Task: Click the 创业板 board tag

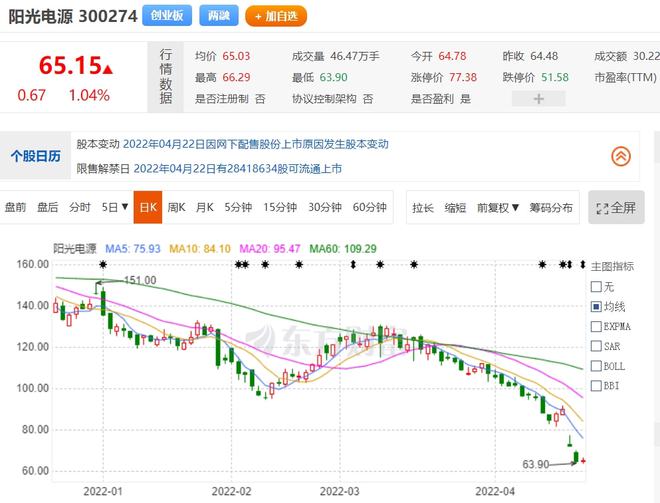Action: point(167,16)
